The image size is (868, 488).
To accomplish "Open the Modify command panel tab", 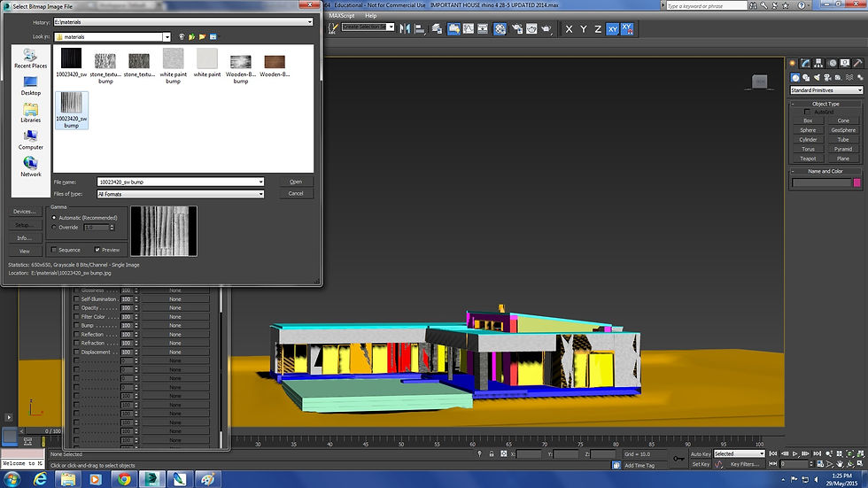I will click(806, 64).
